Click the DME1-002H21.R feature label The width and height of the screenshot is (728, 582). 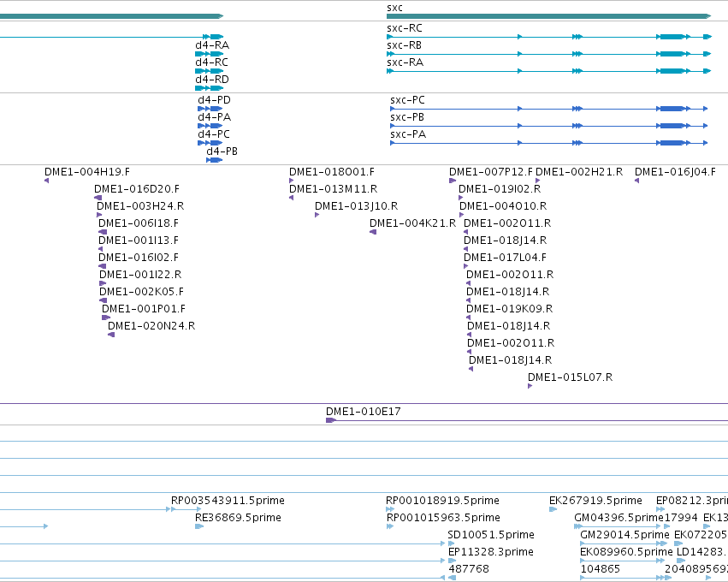[x=579, y=172]
